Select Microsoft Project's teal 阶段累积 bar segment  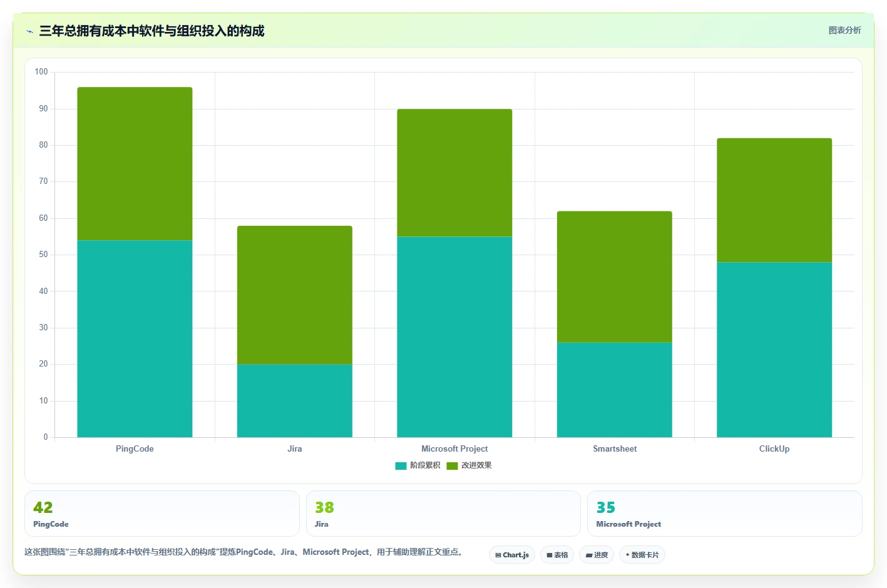click(x=454, y=337)
